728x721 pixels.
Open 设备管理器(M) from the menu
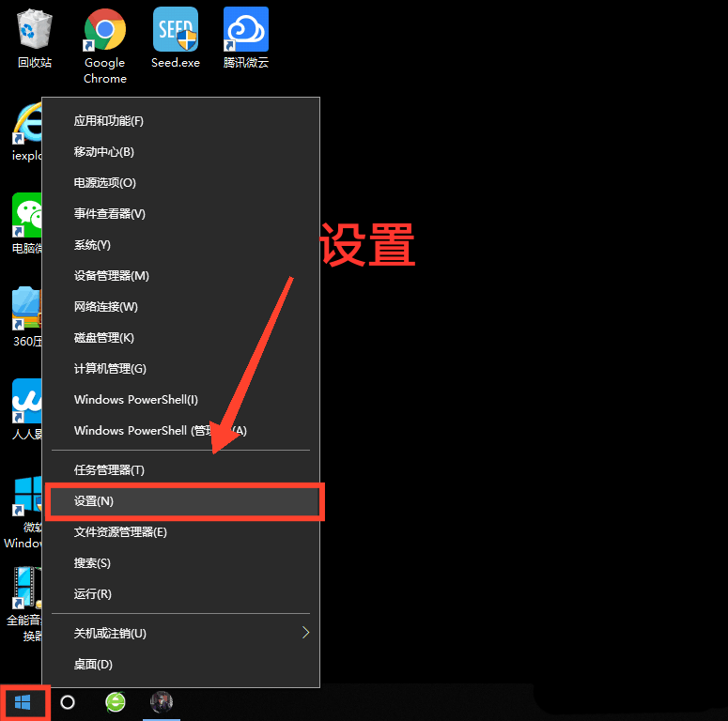(180, 276)
